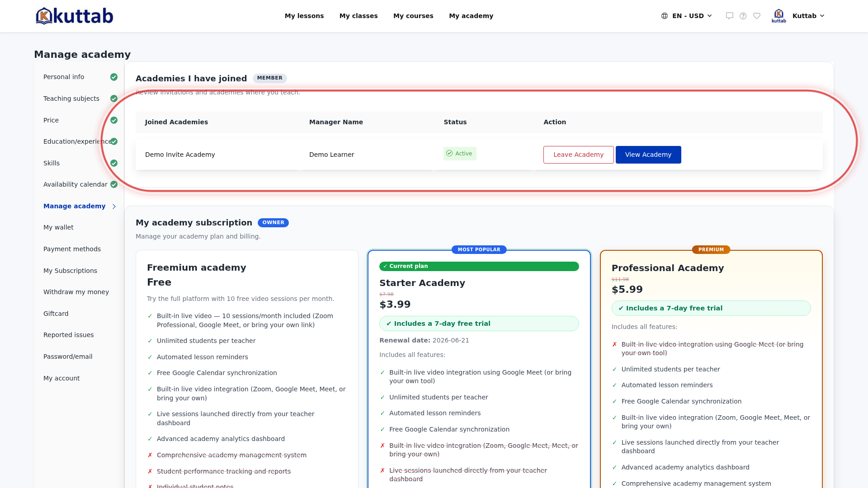
Task: Open EN - USD language currency dropdown
Action: coord(687,16)
